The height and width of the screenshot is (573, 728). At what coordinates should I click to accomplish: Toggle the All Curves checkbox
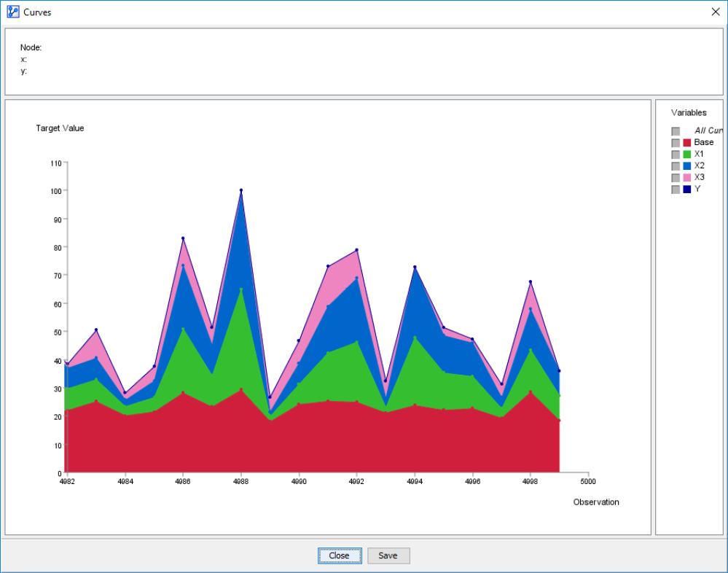coord(676,131)
